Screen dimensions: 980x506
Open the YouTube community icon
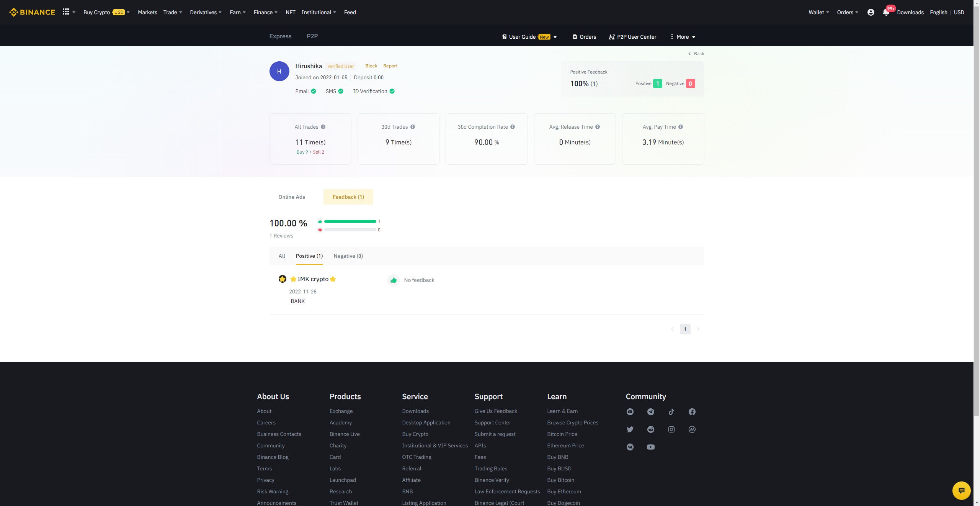click(x=651, y=447)
